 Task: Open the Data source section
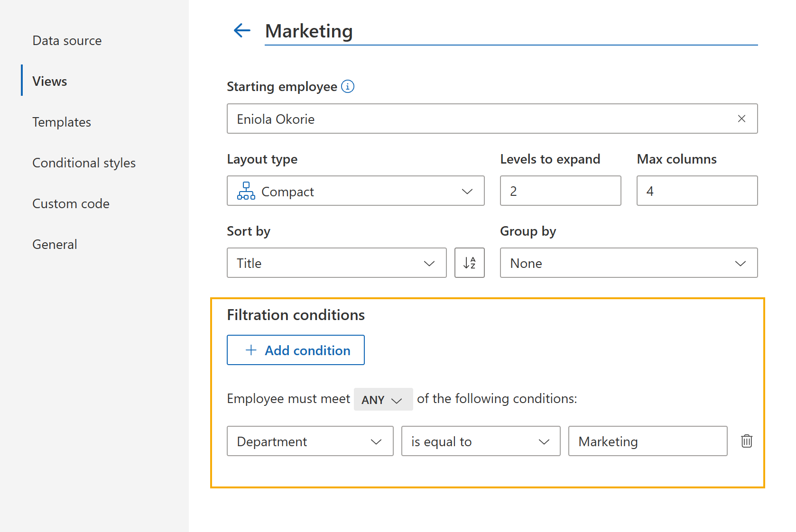click(67, 41)
